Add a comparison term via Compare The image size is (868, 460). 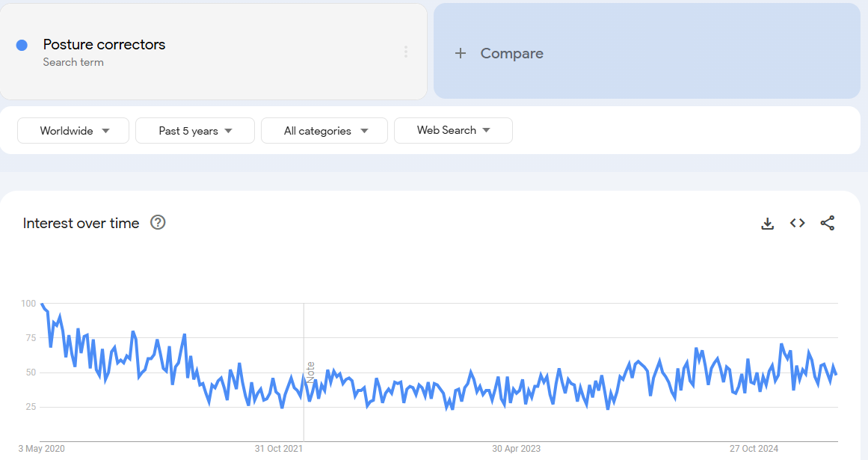point(647,51)
